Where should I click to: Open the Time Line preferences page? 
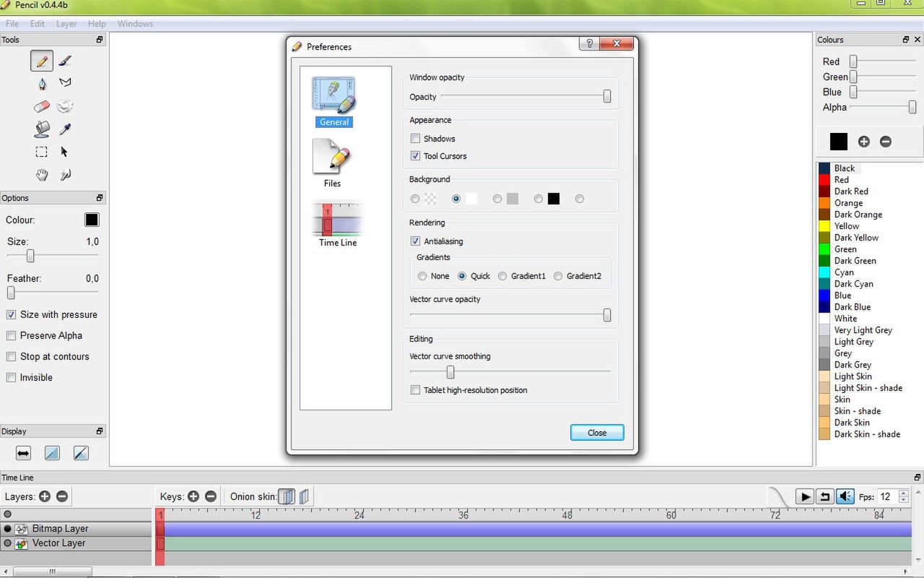338,225
